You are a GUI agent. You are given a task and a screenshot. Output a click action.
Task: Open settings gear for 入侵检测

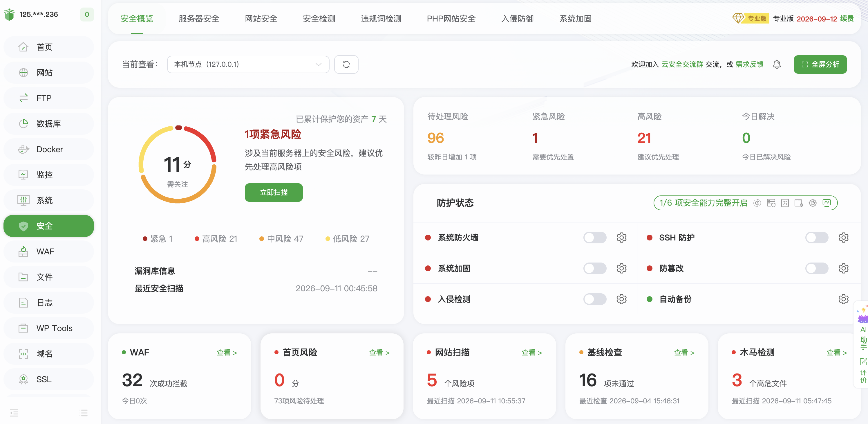tap(621, 299)
